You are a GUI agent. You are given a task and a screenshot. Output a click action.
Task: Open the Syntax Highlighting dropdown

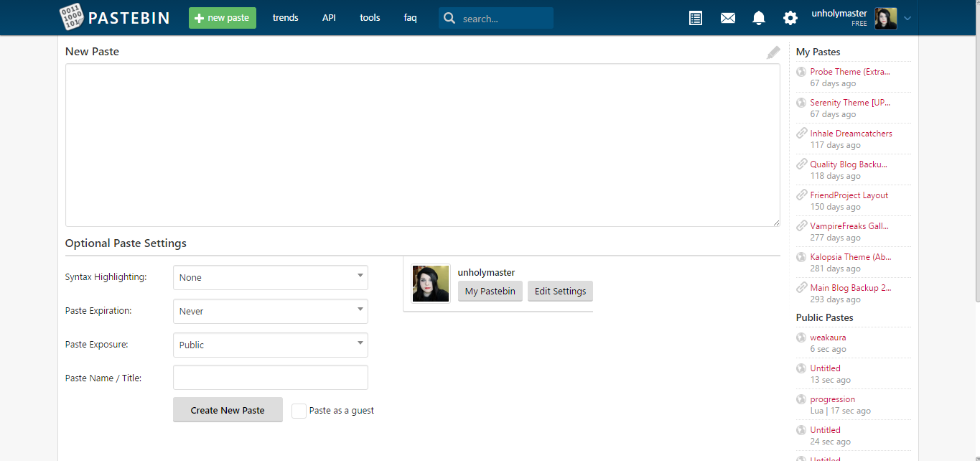pos(271,278)
